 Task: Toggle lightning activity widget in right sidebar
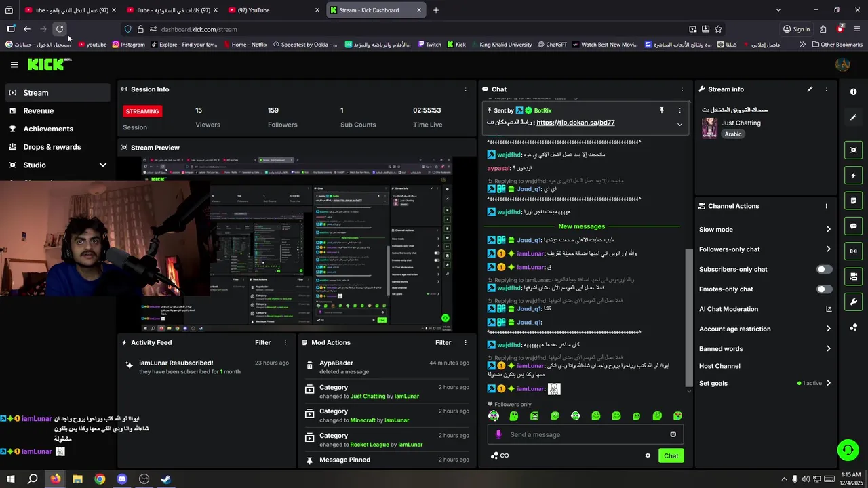coord(853,176)
